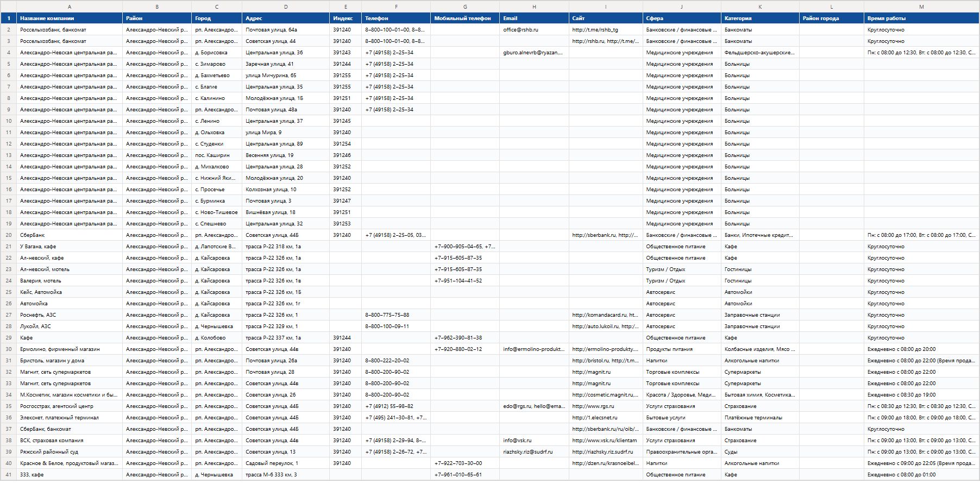Select column A by its letter header

(70, 7)
